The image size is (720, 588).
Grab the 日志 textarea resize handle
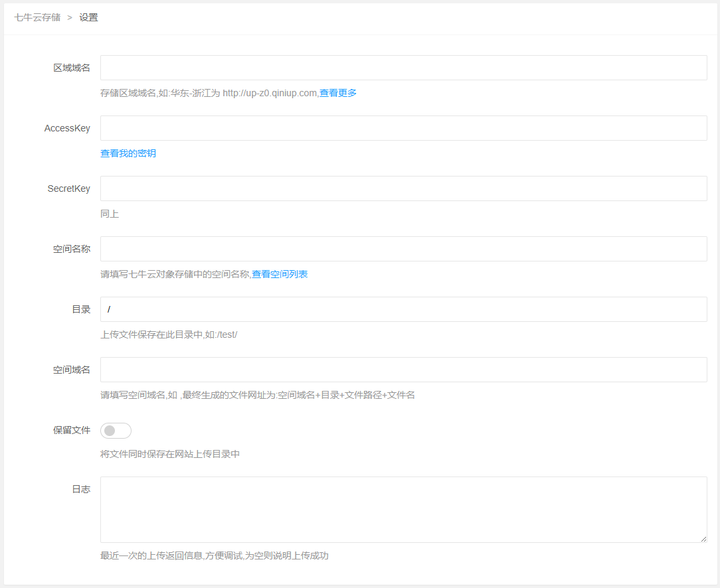tap(703, 539)
